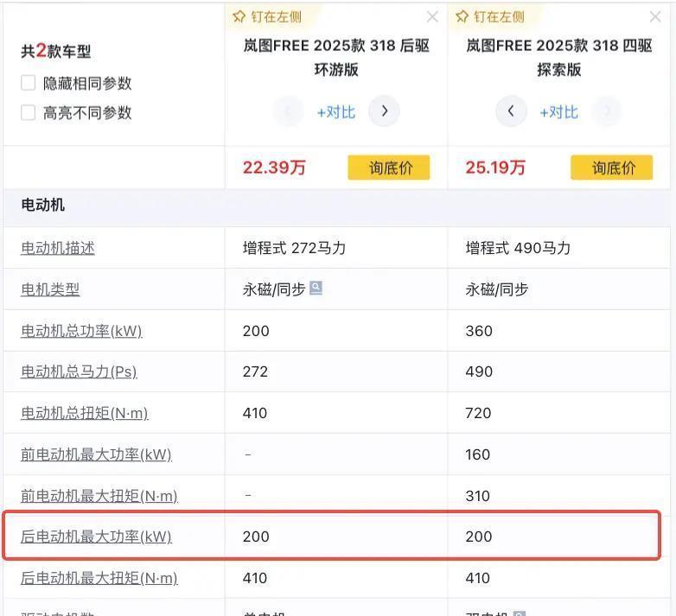The image size is (676, 616).
Task: Click 增程式 272马力 cell
Action: [x=295, y=248]
